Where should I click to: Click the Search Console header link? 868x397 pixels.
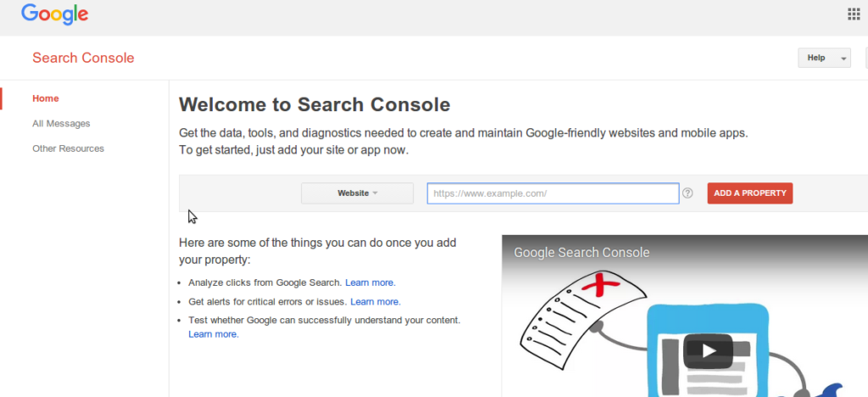coord(83,58)
